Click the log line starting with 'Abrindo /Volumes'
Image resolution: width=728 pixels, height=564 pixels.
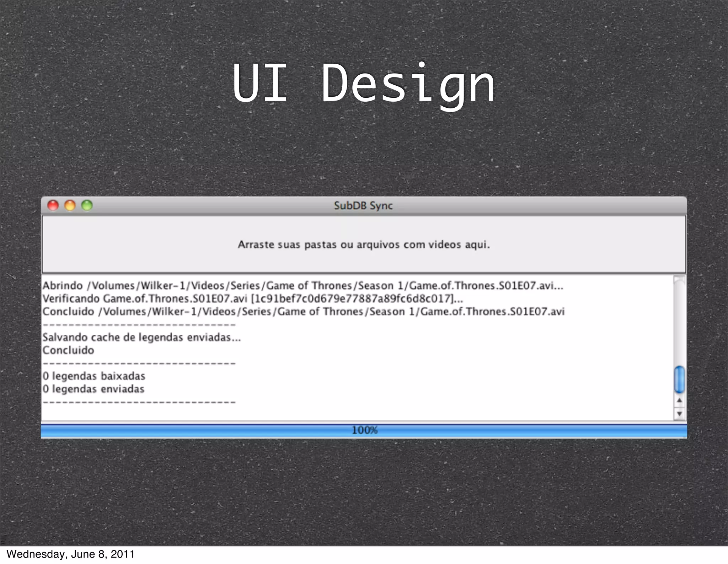[303, 286]
